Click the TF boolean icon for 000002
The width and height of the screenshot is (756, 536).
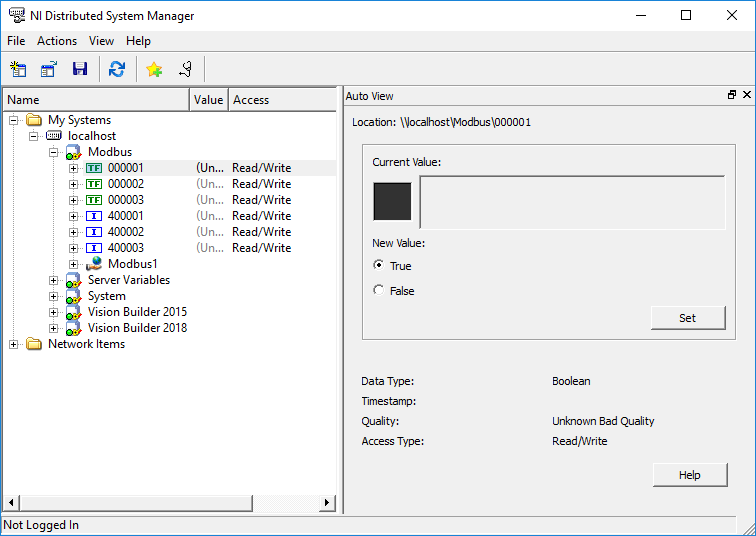94,184
